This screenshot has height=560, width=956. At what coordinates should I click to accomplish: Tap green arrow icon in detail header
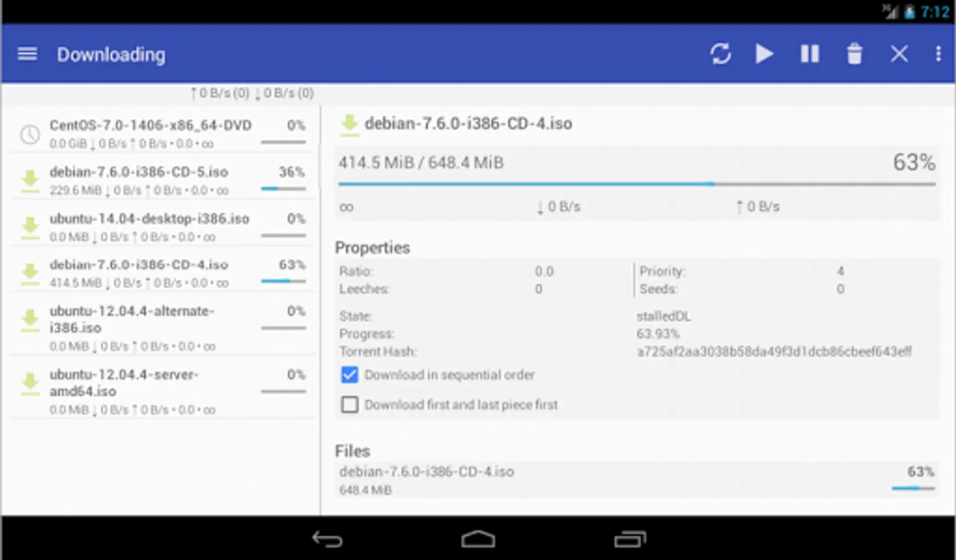(x=349, y=124)
